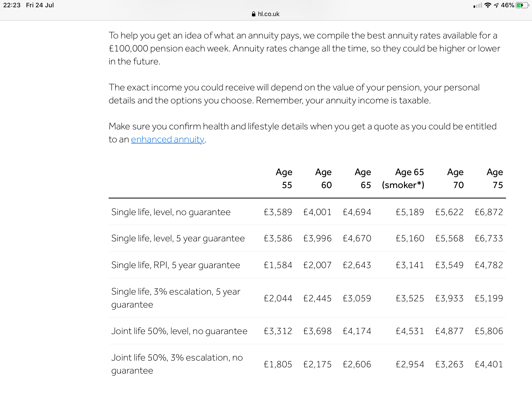Click the Age 55 column header

[x=284, y=178]
